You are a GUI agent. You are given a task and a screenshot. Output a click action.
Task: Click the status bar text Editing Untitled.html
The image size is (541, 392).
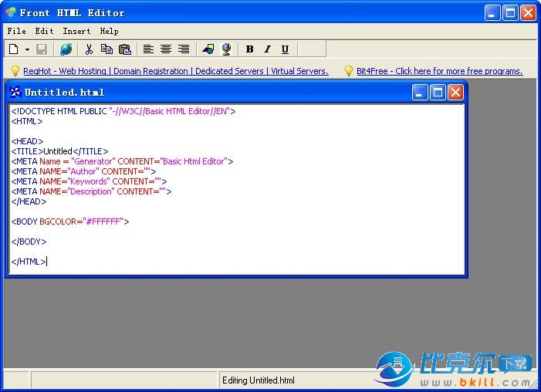pos(259,380)
